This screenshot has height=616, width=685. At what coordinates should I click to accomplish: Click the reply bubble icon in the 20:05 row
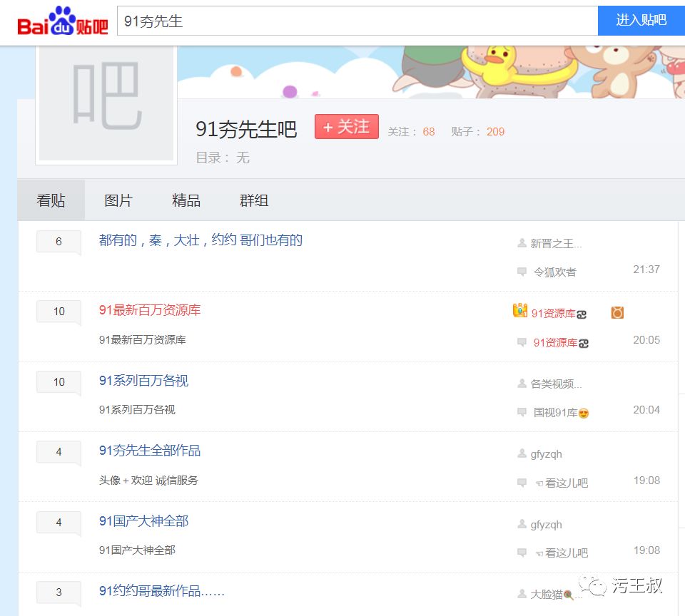[x=522, y=342]
